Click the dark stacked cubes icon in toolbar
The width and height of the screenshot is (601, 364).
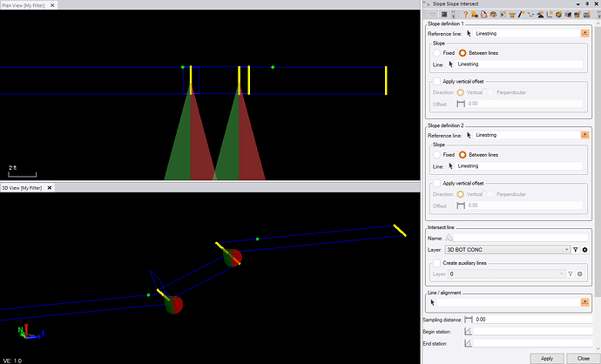[x=577, y=15]
